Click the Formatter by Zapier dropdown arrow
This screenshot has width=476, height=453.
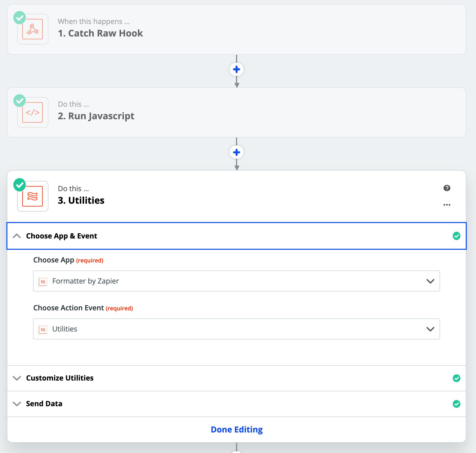tap(430, 281)
